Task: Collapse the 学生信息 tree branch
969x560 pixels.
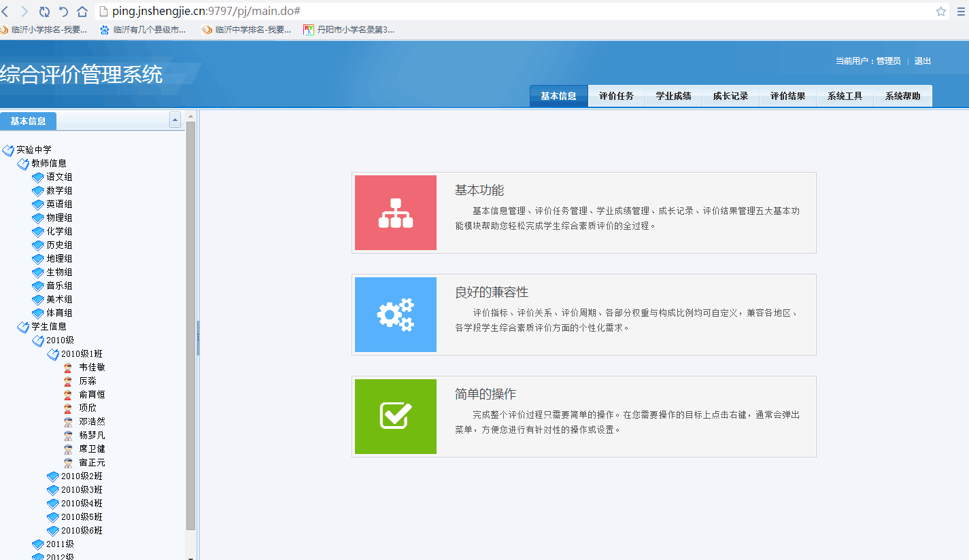Action: 23,327
